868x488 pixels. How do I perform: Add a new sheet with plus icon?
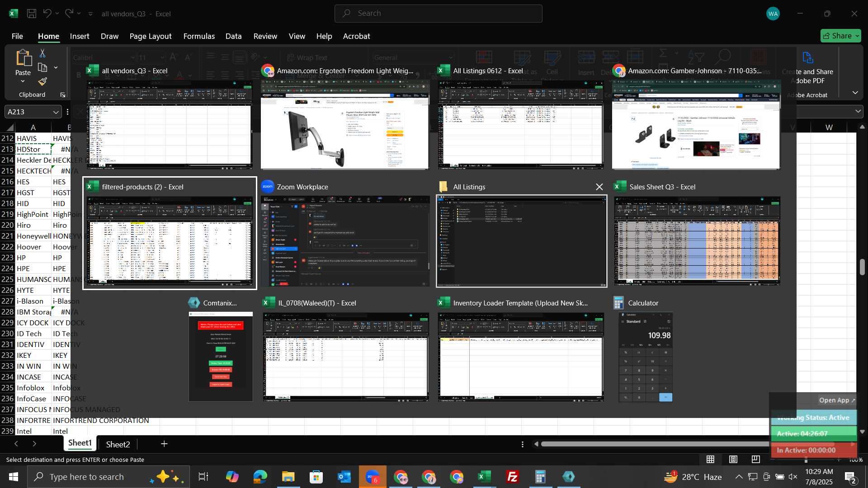click(x=164, y=444)
